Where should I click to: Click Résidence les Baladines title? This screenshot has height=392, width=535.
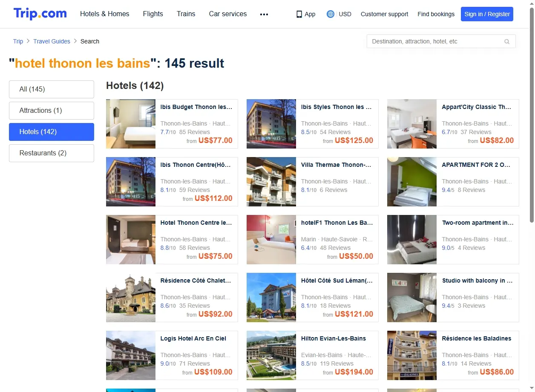tap(477, 339)
